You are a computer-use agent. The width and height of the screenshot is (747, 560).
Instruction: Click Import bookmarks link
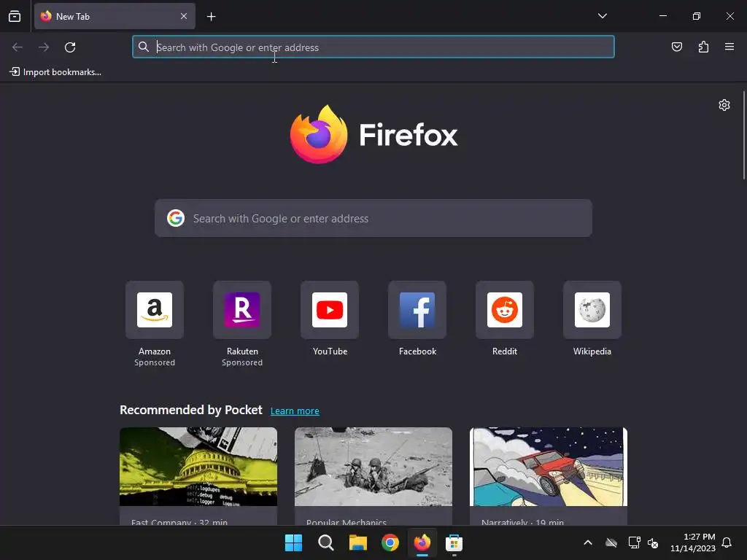pyautogui.click(x=55, y=72)
